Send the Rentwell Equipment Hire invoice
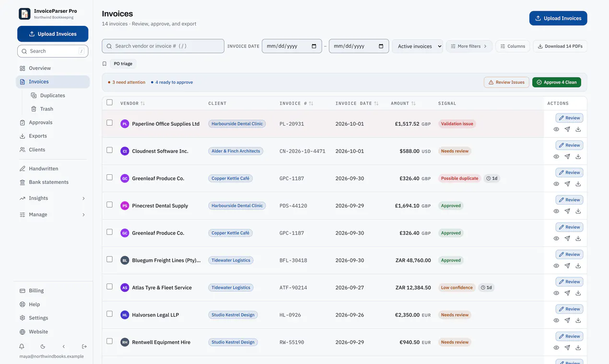Image resolution: width=609 pixels, height=364 pixels. [x=567, y=348]
